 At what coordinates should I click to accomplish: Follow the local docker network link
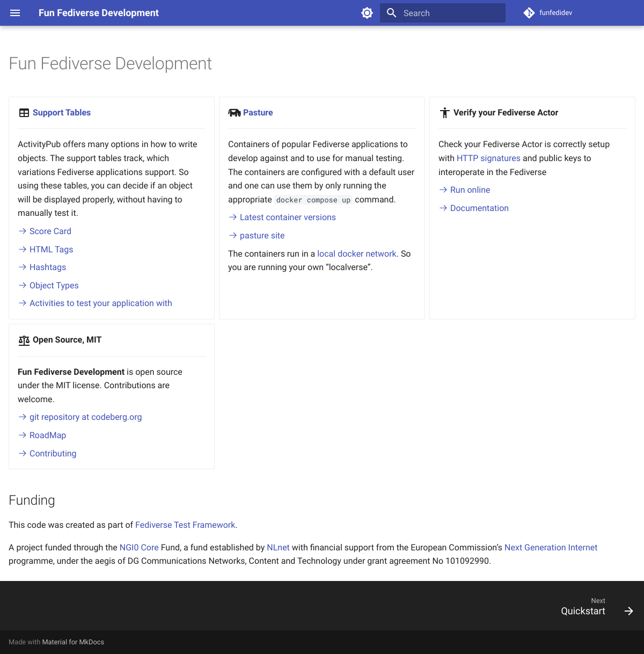tap(357, 254)
